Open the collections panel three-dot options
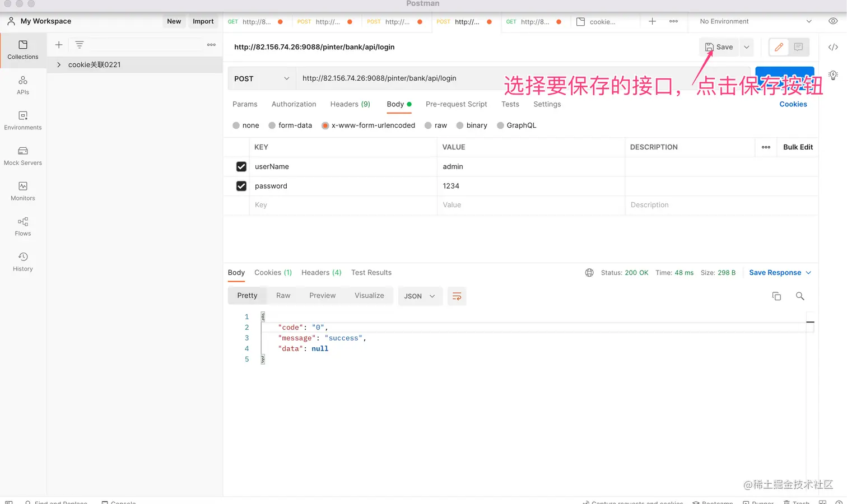The width and height of the screenshot is (847, 504). 211,45
